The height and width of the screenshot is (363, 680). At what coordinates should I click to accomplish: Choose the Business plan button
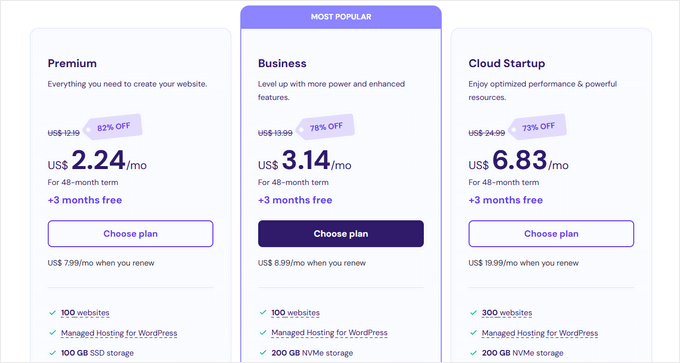tap(341, 234)
